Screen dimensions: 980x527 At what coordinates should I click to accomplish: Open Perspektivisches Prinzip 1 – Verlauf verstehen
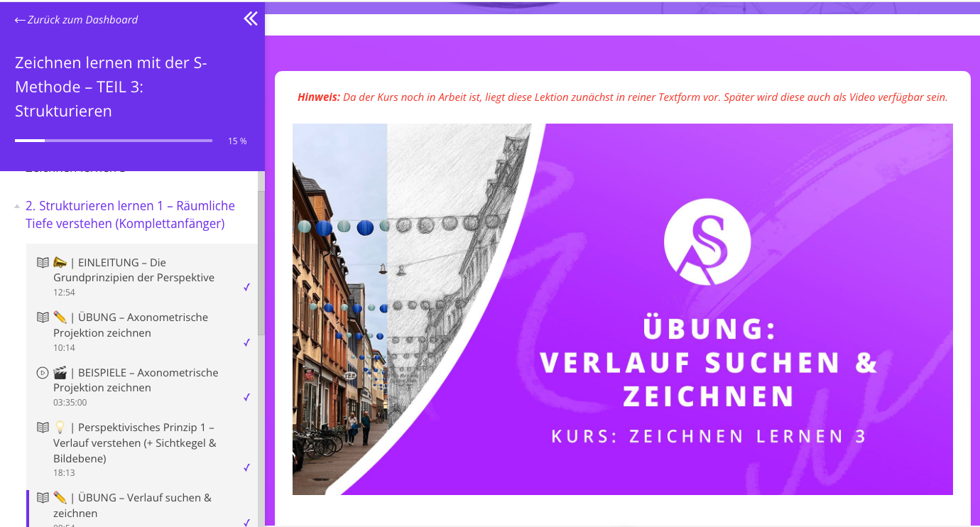point(135,443)
